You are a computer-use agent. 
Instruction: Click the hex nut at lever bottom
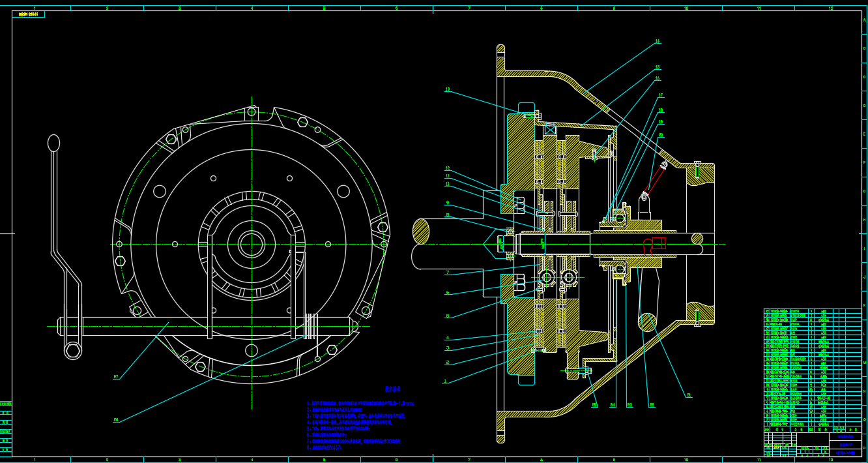click(73, 351)
